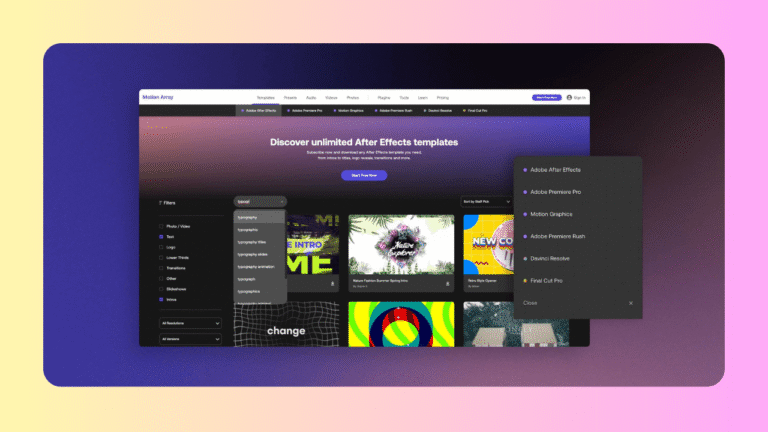Open the Presets nav tab
The image size is (768, 432).
click(290, 97)
